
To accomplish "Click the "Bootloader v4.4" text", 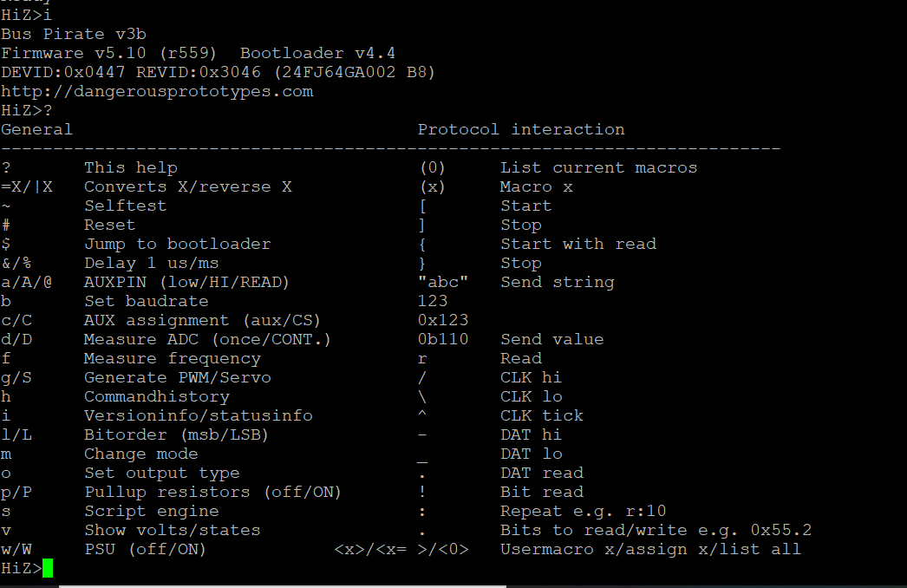I will click(x=318, y=53).
